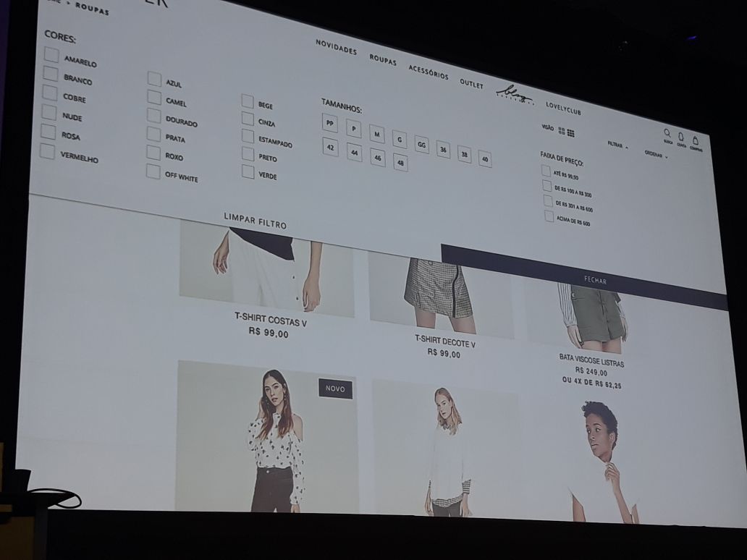Switch to three-column grid view

[570, 133]
